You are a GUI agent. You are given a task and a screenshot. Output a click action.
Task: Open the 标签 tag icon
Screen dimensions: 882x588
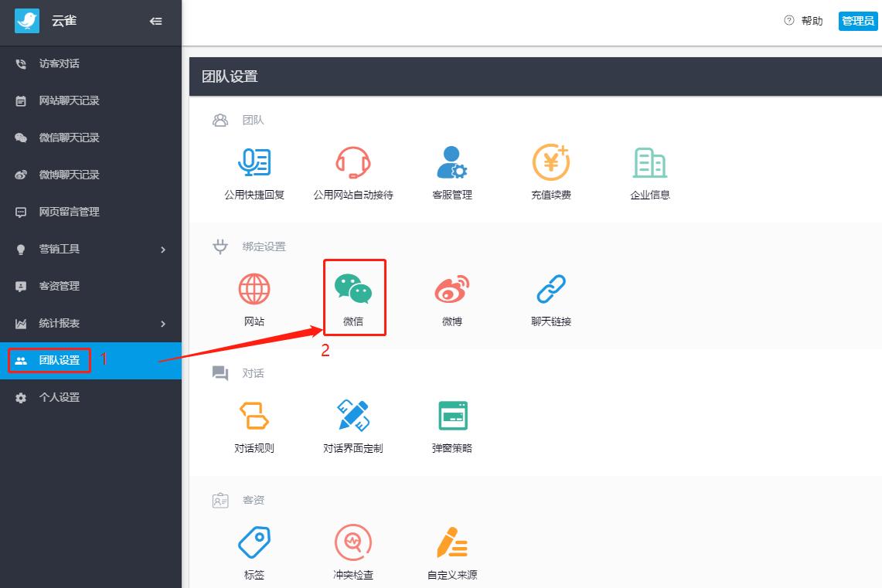tap(254, 542)
